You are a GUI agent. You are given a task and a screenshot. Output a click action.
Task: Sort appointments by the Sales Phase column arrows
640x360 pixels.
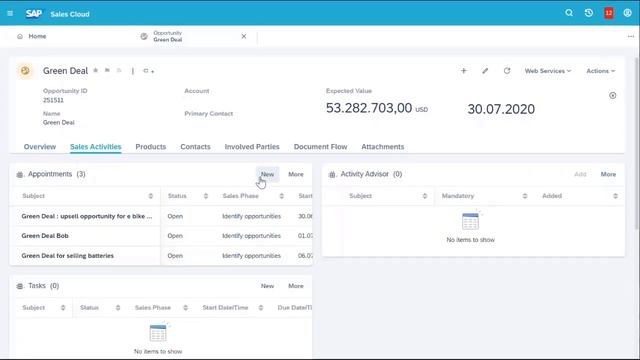click(282, 196)
